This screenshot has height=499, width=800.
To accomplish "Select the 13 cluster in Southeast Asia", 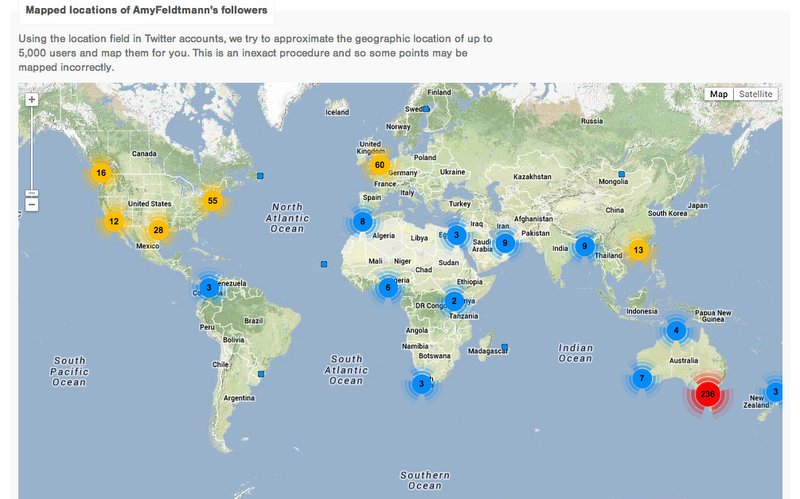I will [x=639, y=249].
